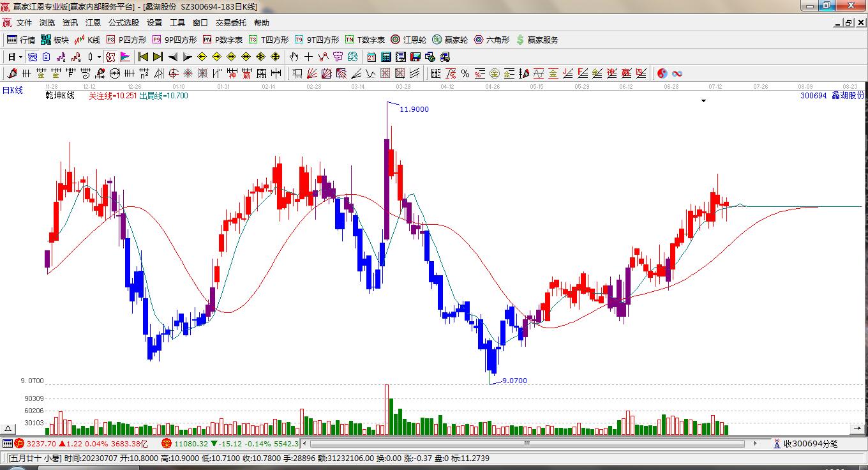Click the 乾坤K线 indicator label
This screenshot has height=470, width=868.
[x=60, y=96]
